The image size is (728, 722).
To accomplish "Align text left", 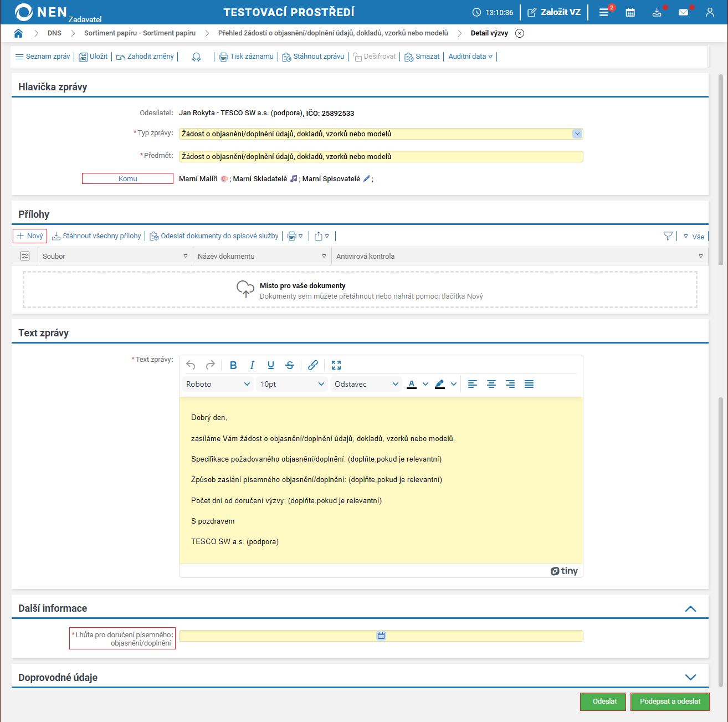I will point(473,384).
